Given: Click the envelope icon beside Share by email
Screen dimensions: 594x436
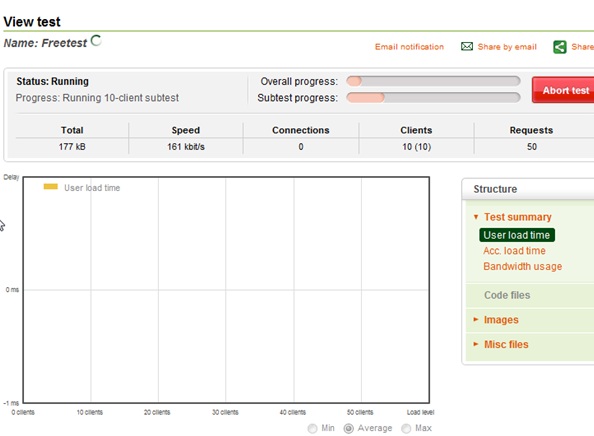Looking at the screenshot, I should (x=467, y=47).
